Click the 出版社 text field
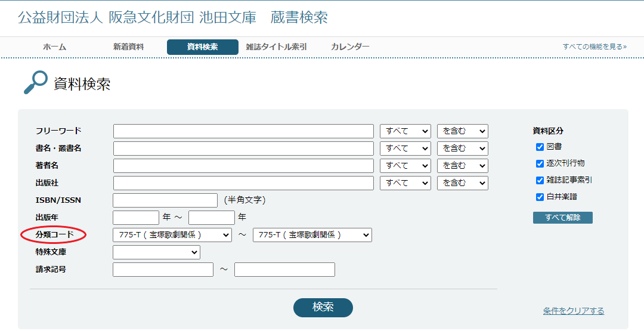The height and width of the screenshot is (331, 644). point(243,183)
